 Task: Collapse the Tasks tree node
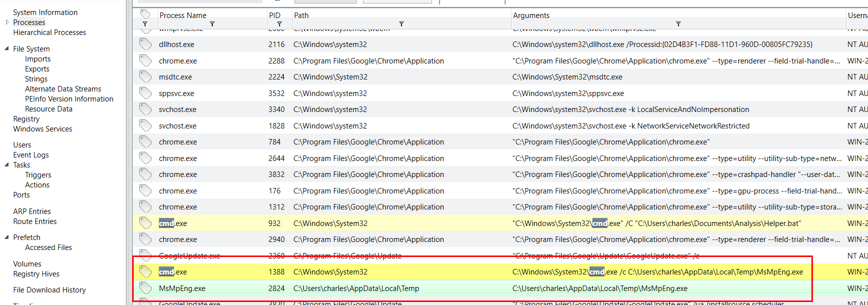7,165
